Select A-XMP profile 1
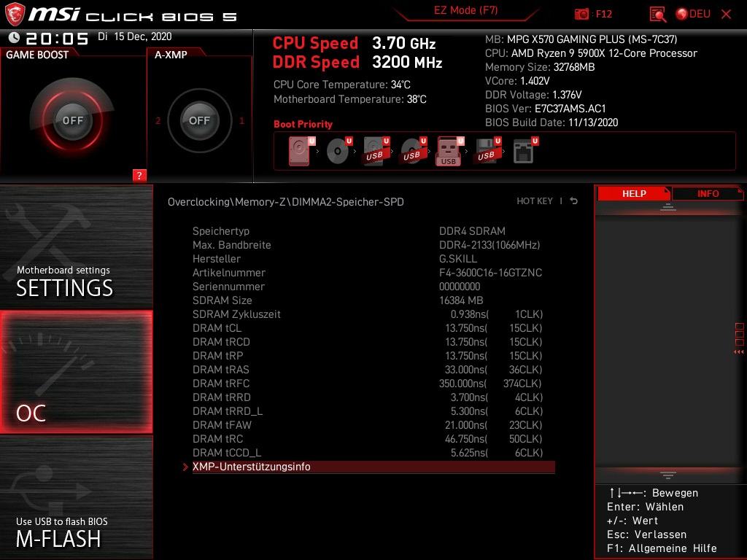 pos(241,121)
